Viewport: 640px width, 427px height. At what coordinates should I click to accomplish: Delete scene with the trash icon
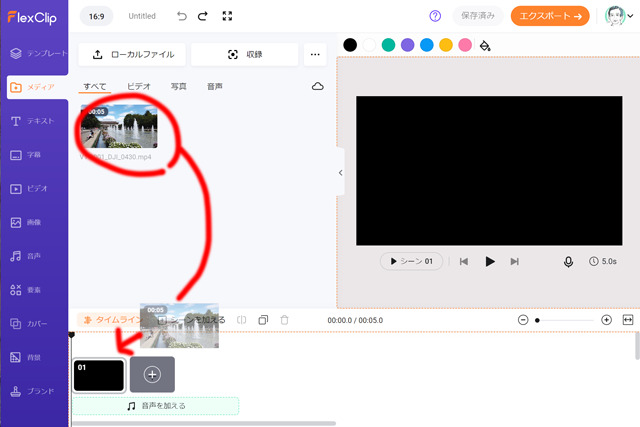(x=284, y=320)
